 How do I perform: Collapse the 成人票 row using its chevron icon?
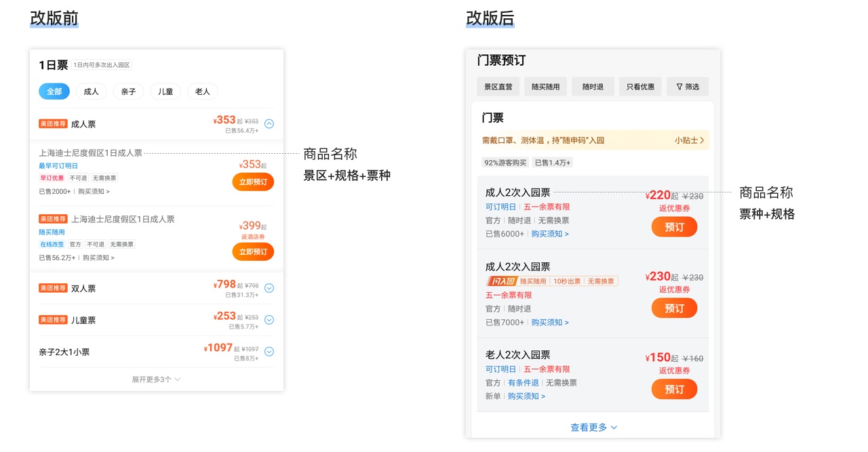269,124
